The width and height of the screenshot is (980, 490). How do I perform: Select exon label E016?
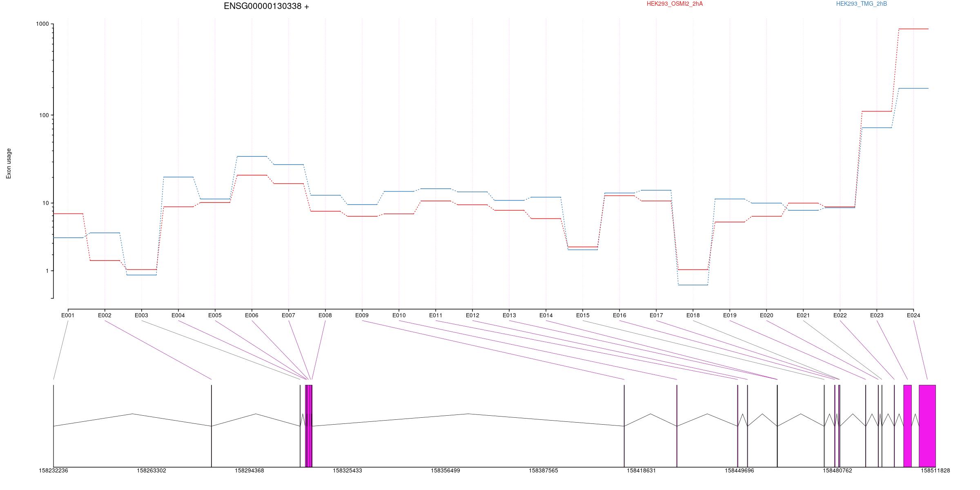(x=619, y=315)
